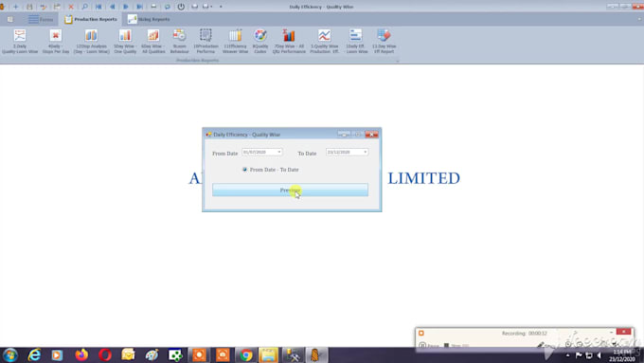
Task: Click the red X delete icon in toolbar
Action: (x=71, y=7)
